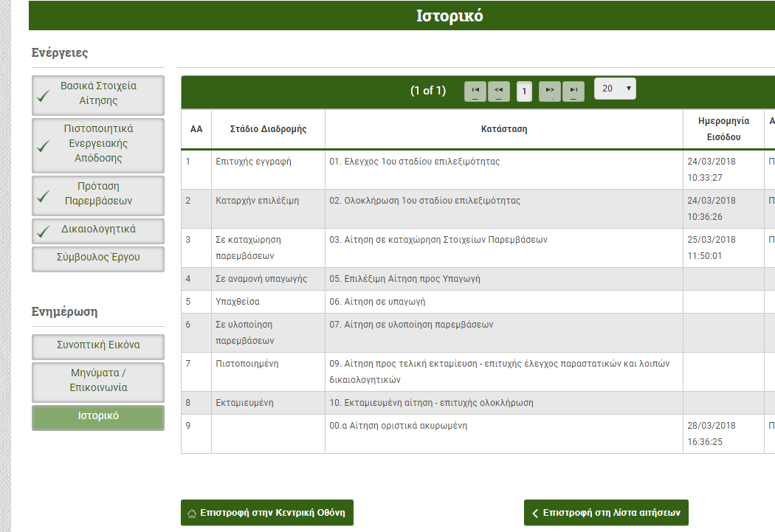
Task: Click Επιστροφή στην Κεντρική Οθόνη button
Action: pyautogui.click(x=267, y=513)
